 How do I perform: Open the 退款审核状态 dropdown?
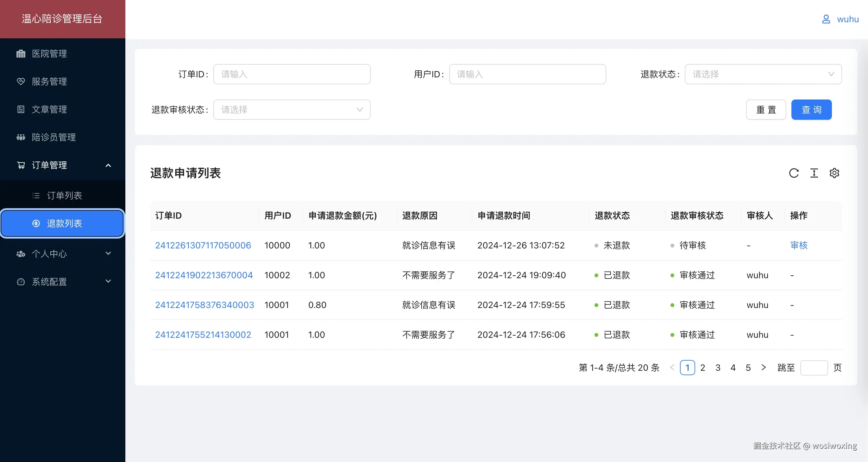point(292,110)
